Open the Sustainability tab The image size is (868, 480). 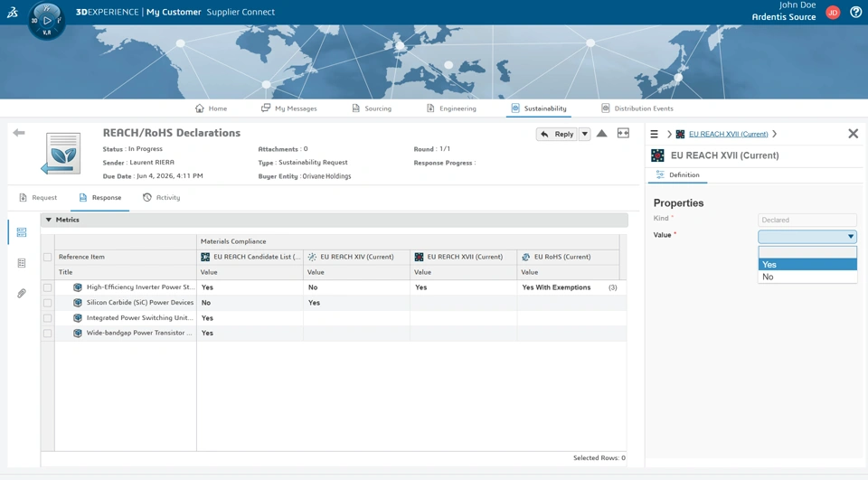click(539, 108)
